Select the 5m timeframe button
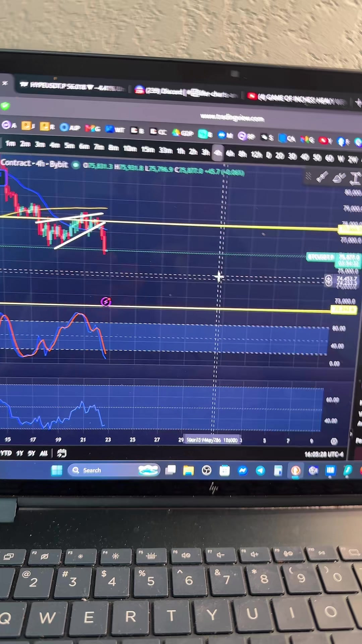 (69, 146)
